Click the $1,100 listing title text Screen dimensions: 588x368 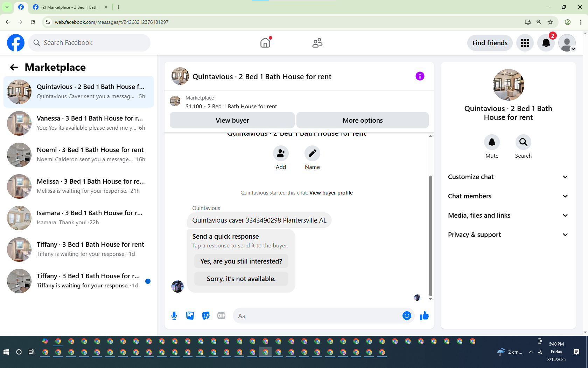click(x=231, y=107)
